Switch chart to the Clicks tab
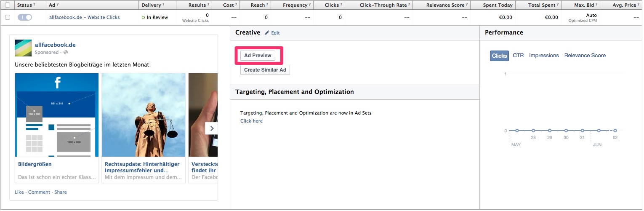Image resolution: width=644 pixels, height=211 pixels. (x=499, y=56)
